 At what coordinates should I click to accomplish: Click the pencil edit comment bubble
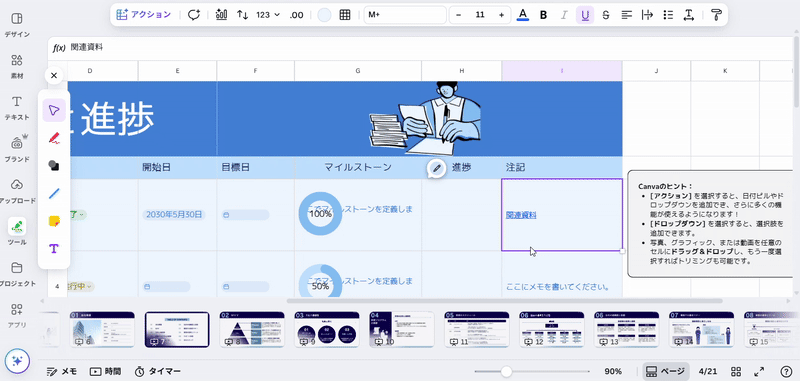tap(436, 168)
